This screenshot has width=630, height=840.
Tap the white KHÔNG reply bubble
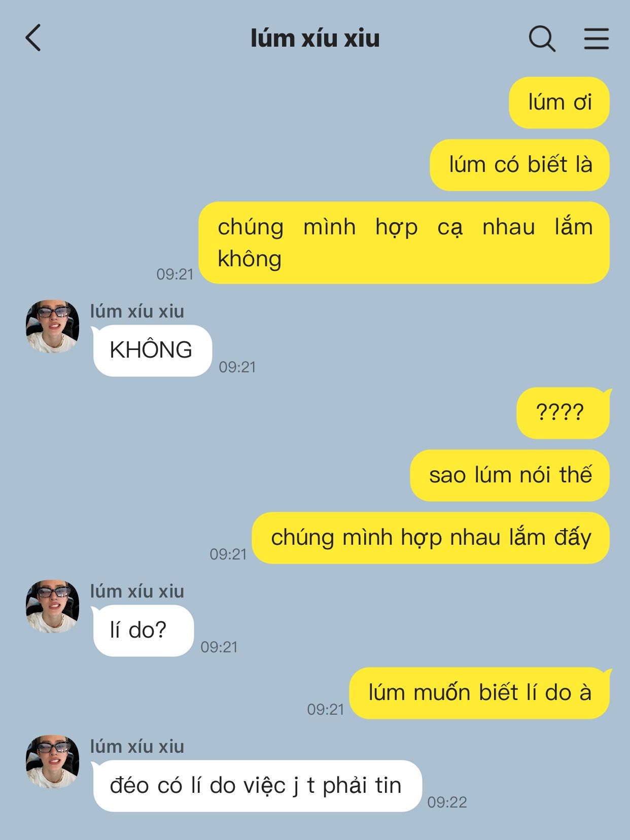coord(152,351)
